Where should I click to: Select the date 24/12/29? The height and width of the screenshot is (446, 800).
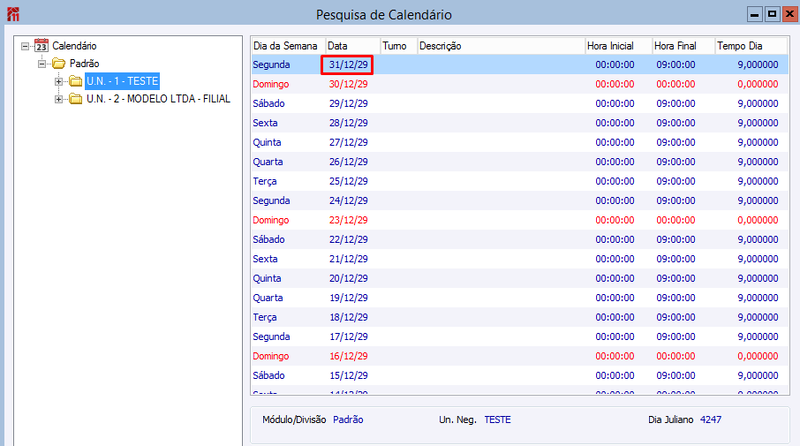pyautogui.click(x=348, y=201)
